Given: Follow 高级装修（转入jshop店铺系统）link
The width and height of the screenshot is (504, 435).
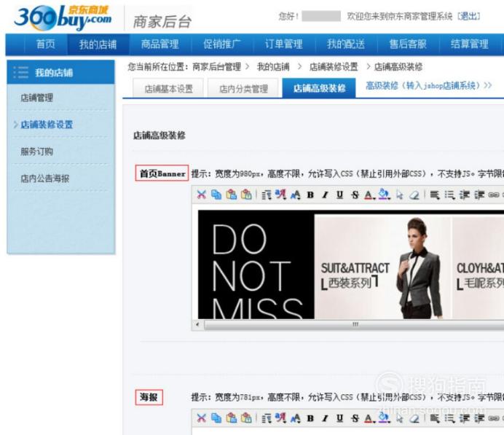Looking at the screenshot, I should 429,85.
